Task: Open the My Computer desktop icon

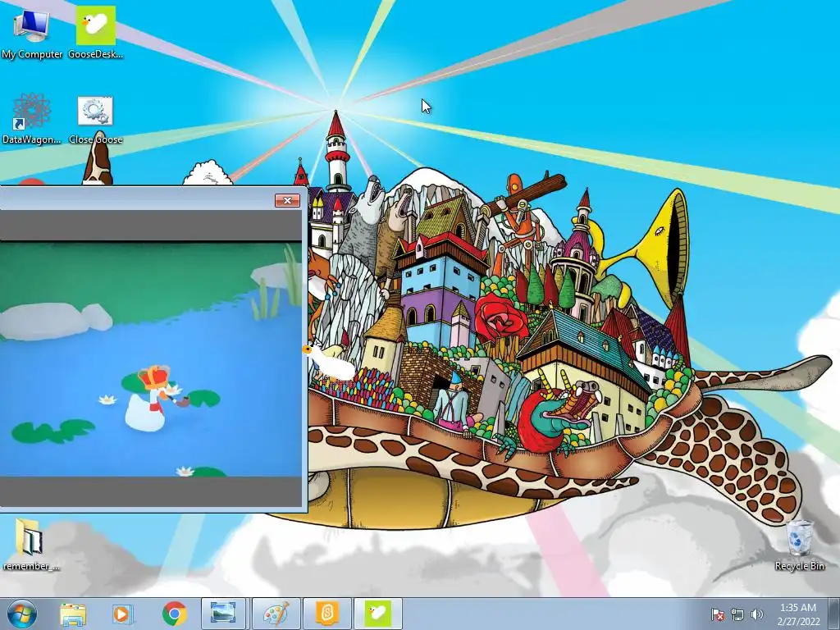Action: point(31,33)
